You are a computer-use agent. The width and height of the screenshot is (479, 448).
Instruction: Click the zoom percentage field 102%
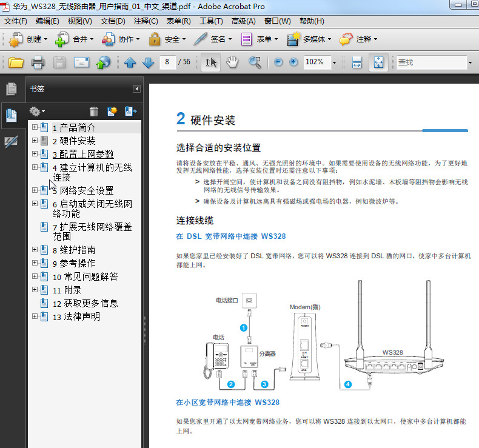pos(317,62)
